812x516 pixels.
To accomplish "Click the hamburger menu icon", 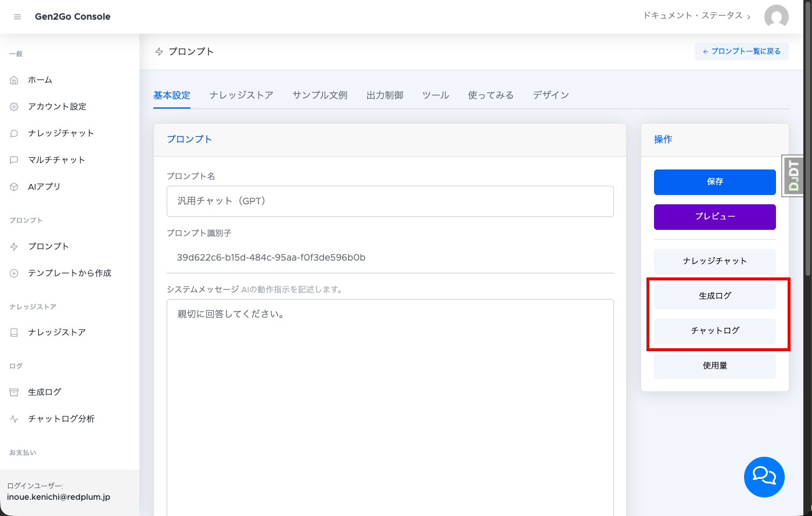I will point(17,17).
